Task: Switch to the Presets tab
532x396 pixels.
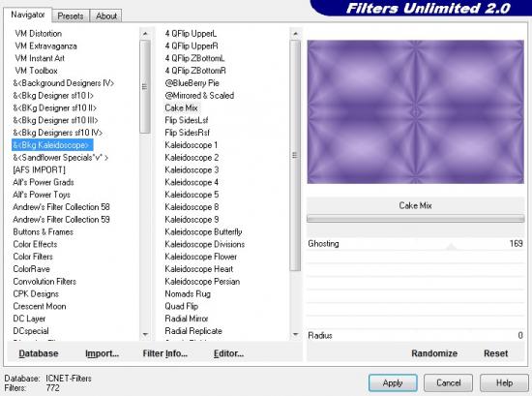Action: [71, 15]
